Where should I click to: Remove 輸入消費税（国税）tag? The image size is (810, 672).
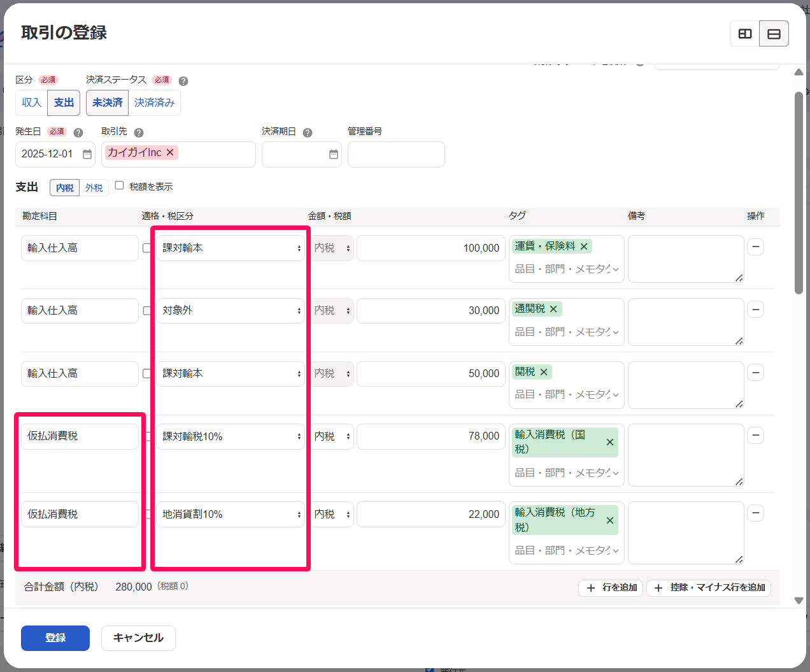(x=610, y=442)
